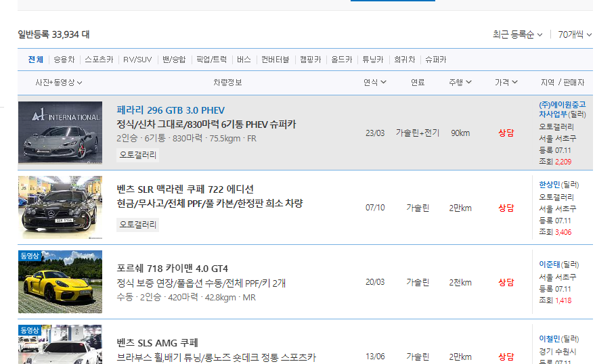Sort by 가격 price column
This screenshot has height=364, width=616.
506,82
